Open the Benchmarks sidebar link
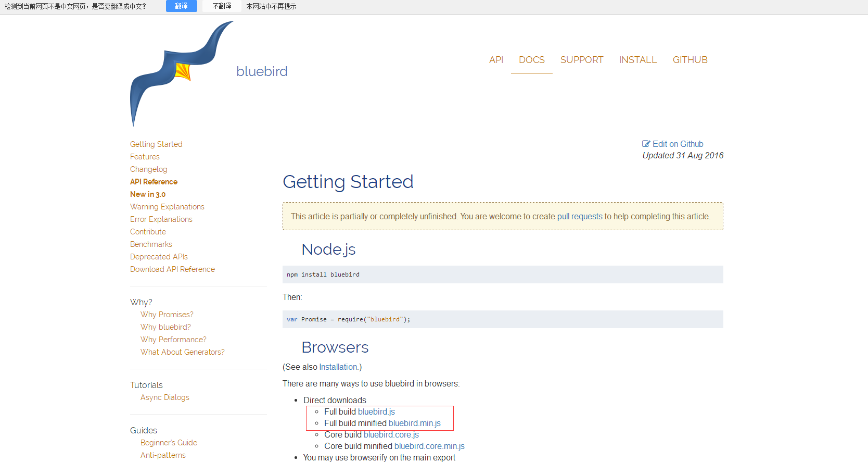The width and height of the screenshot is (868, 462). coord(151,244)
